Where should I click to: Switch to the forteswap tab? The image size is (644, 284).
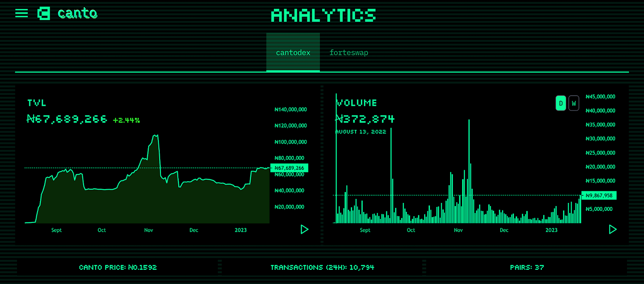point(349,52)
